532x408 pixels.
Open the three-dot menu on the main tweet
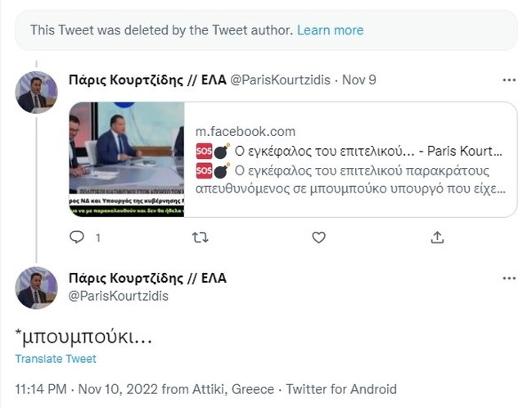(509, 279)
